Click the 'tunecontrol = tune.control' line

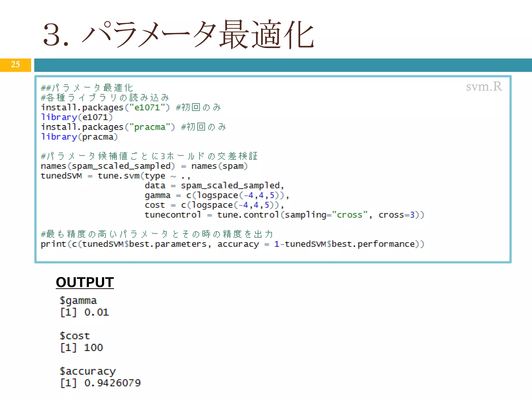tap(284, 215)
